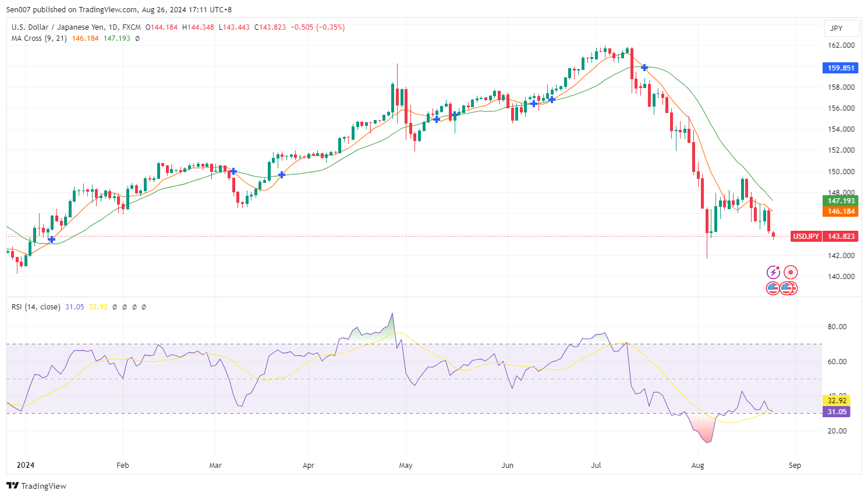Click the leftmost US flag economic event icon
Image resolution: width=868 pixels, height=497 pixels.
[x=773, y=288]
